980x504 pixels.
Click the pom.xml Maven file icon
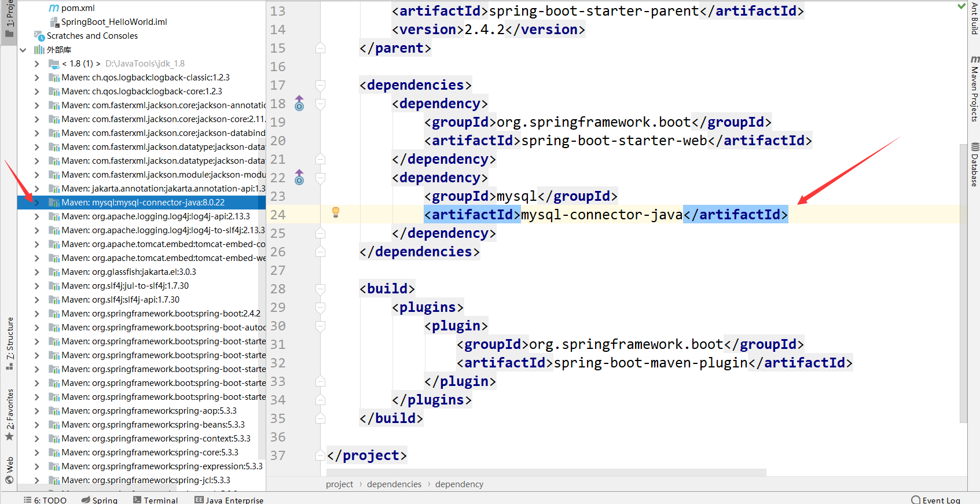[x=54, y=8]
